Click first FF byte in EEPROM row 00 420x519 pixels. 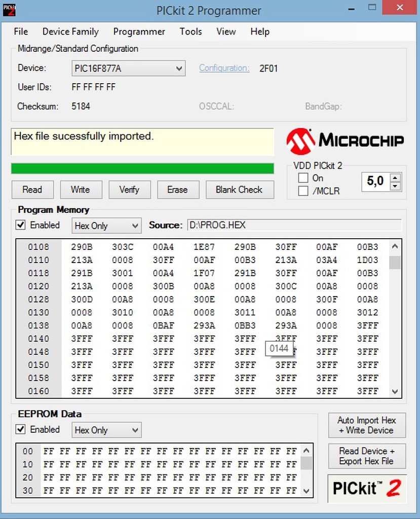pos(49,451)
